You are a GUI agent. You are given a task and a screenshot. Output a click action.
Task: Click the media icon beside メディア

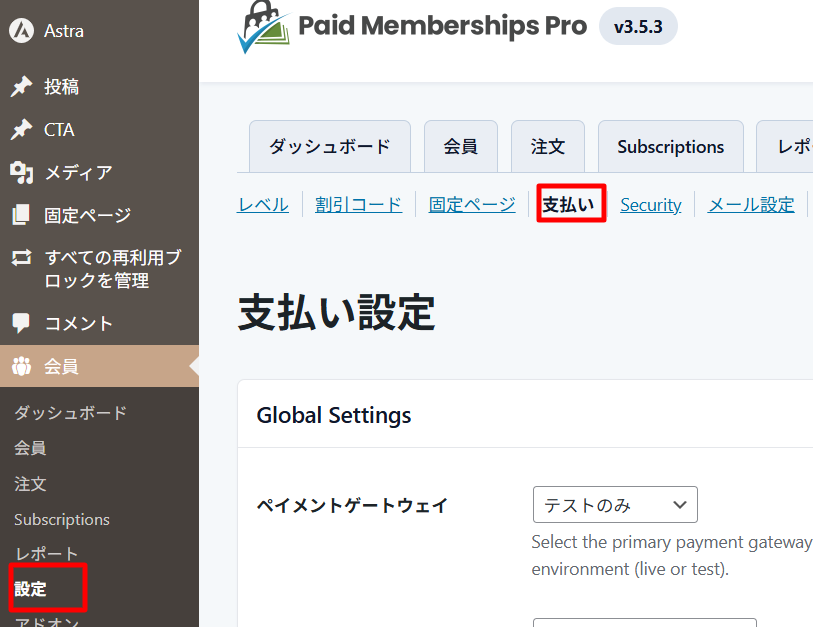(x=21, y=173)
